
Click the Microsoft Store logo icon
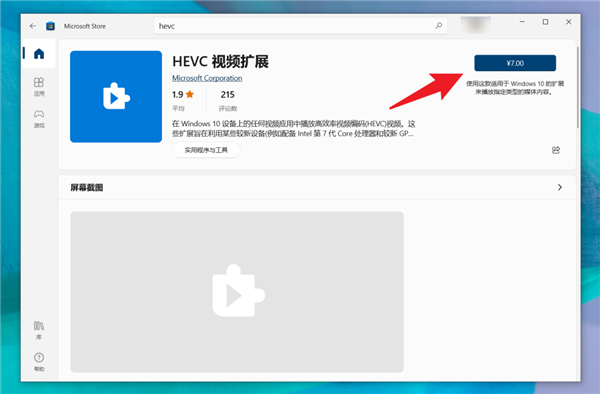[51, 26]
